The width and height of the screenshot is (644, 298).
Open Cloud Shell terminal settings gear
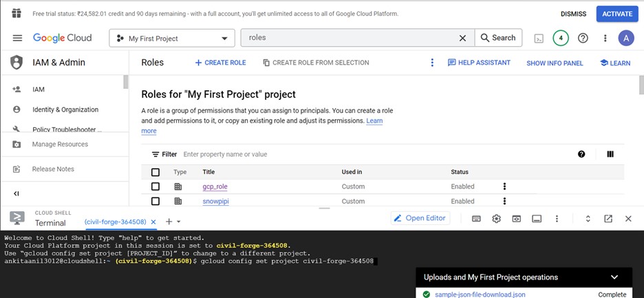[496, 219]
